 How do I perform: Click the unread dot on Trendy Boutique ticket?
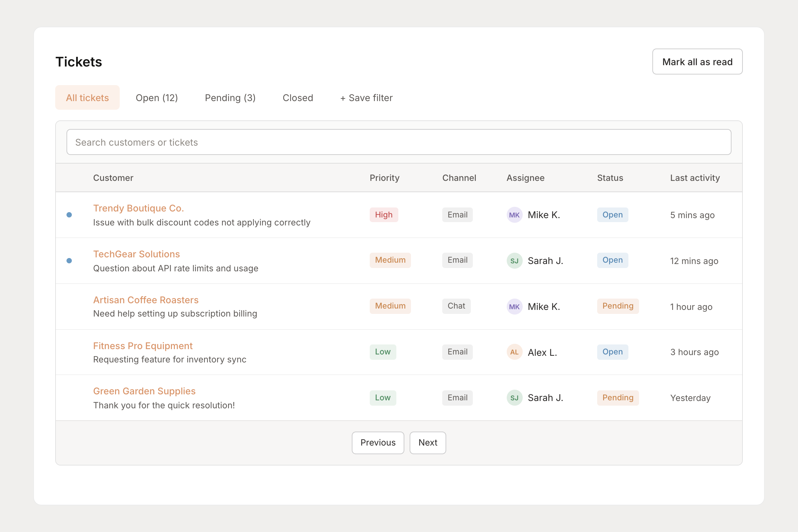tap(69, 215)
